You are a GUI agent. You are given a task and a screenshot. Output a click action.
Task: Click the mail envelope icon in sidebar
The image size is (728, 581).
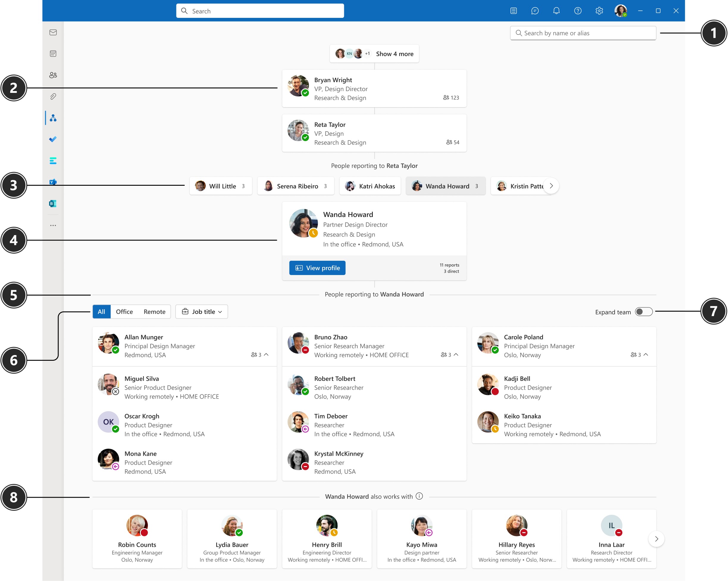click(53, 32)
